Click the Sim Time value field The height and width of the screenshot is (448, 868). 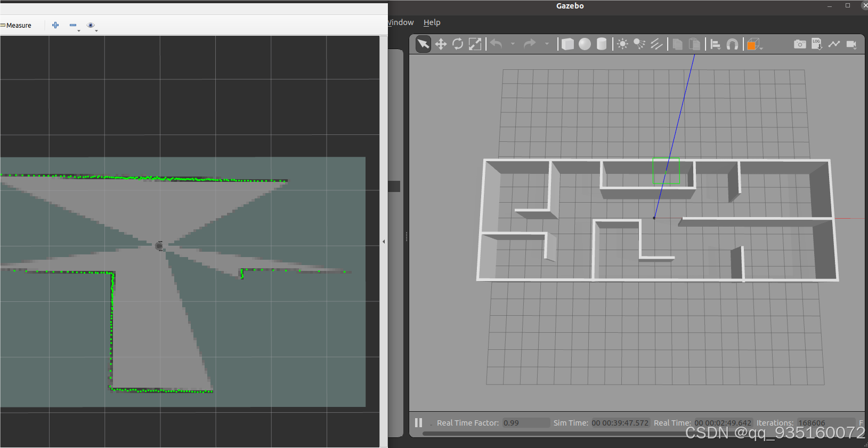620,423
